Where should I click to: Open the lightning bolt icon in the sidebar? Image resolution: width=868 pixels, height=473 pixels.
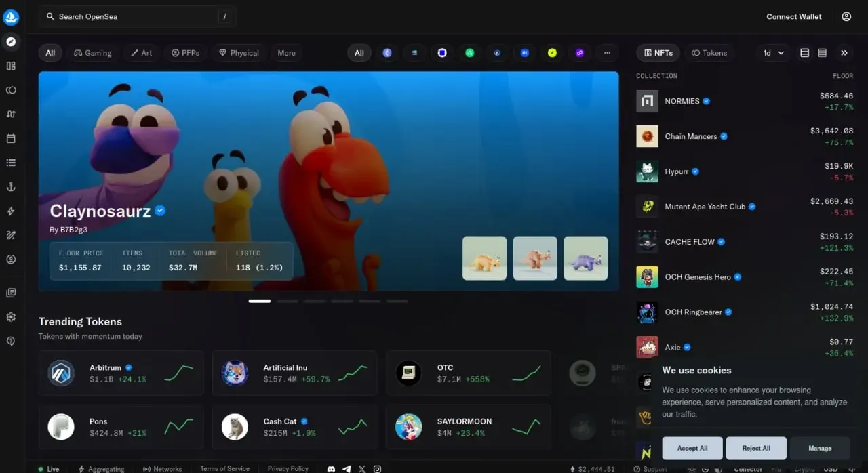[x=11, y=211]
